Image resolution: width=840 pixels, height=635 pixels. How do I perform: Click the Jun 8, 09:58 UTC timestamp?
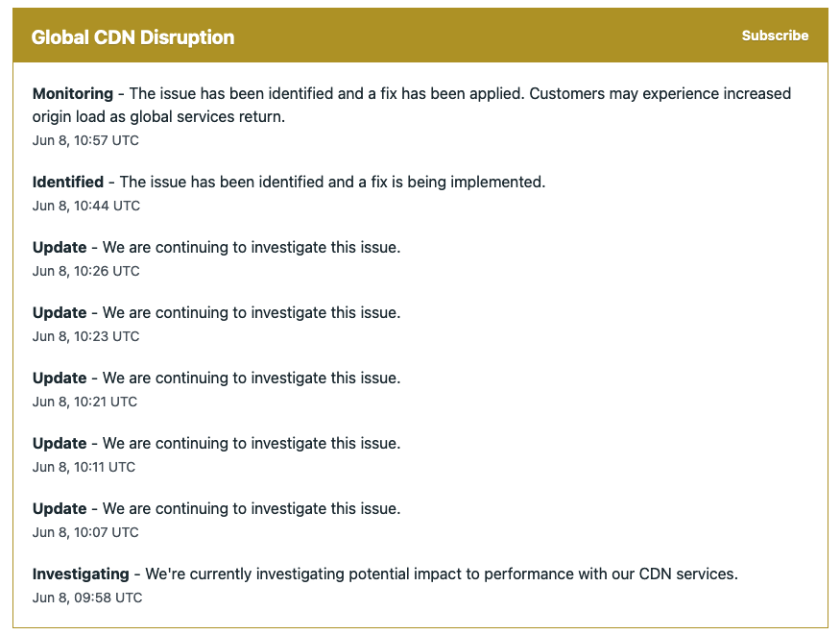point(87,598)
